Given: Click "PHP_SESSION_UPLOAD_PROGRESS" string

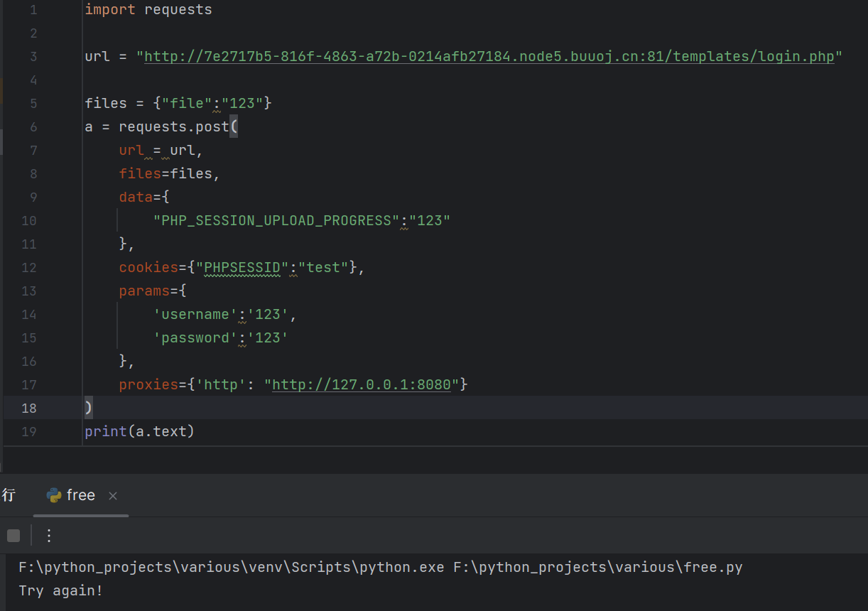Looking at the screenshot, I should 276,220.
